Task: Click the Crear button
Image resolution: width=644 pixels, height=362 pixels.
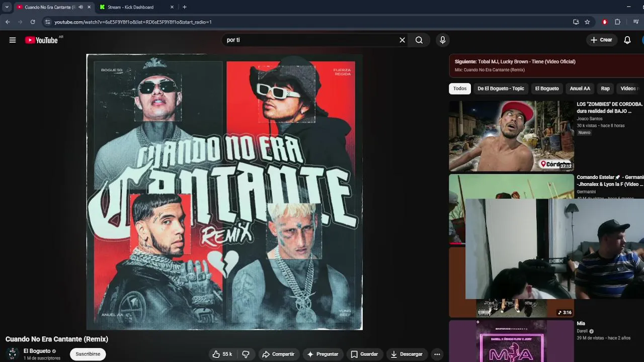Action: [x=601, y=40]
